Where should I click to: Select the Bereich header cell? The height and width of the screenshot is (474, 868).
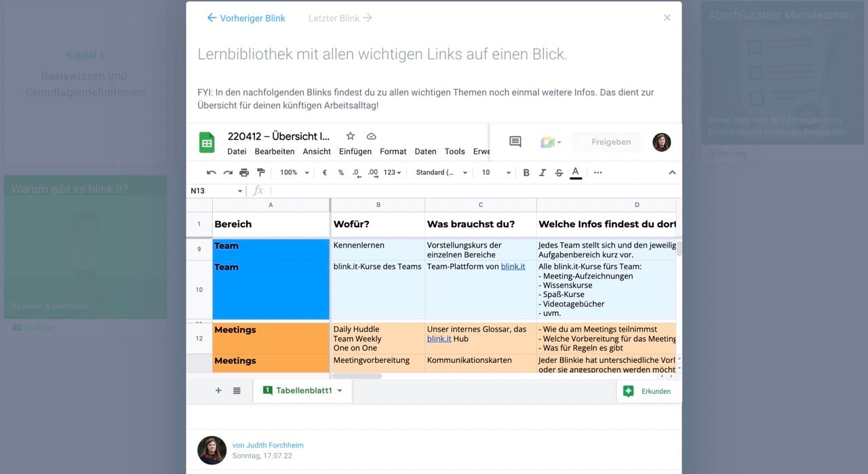(x=271, y=224)
